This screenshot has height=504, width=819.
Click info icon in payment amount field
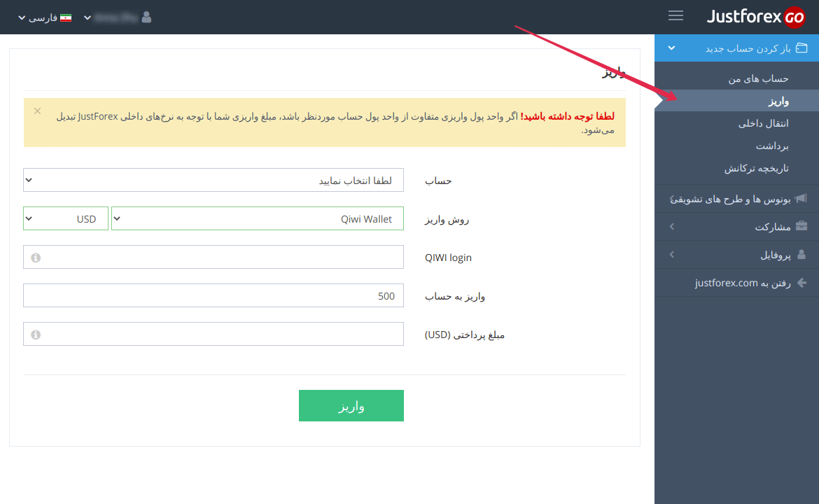pos(36,335)
